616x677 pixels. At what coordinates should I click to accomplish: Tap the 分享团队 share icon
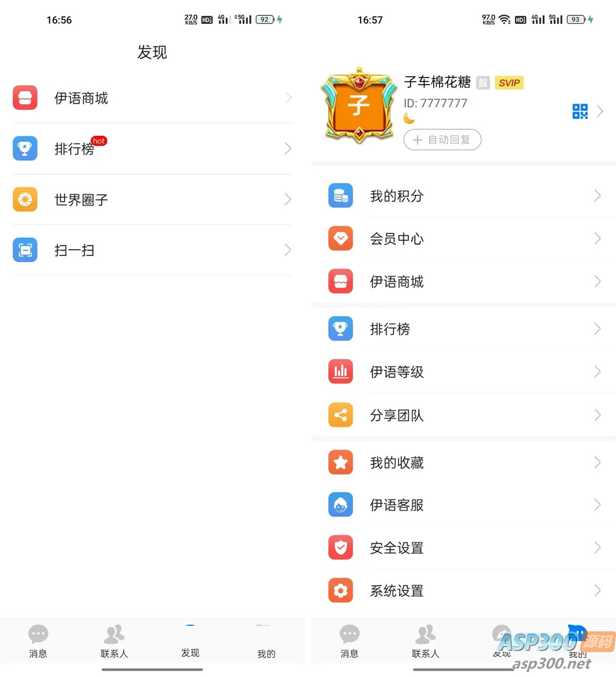click(340, 415)
